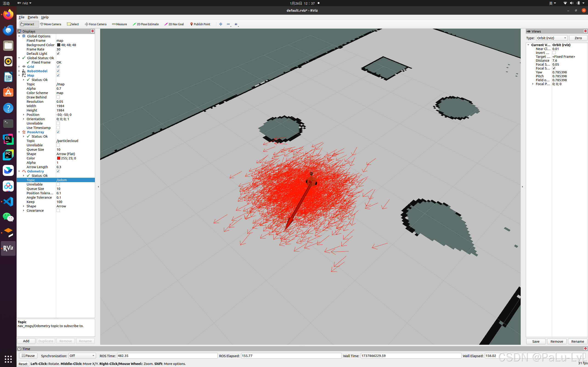Enable Covariance checkbox under Odometry
The image size is (588, 367).
[58, 210]
